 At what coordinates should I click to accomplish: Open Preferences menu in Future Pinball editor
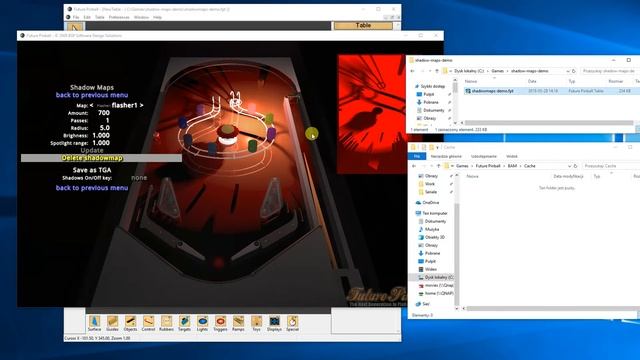tap(119, 18)
